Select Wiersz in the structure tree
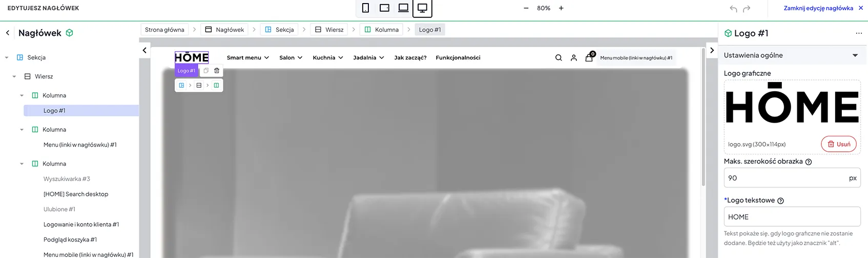868x258 pixels. point(44,76)
